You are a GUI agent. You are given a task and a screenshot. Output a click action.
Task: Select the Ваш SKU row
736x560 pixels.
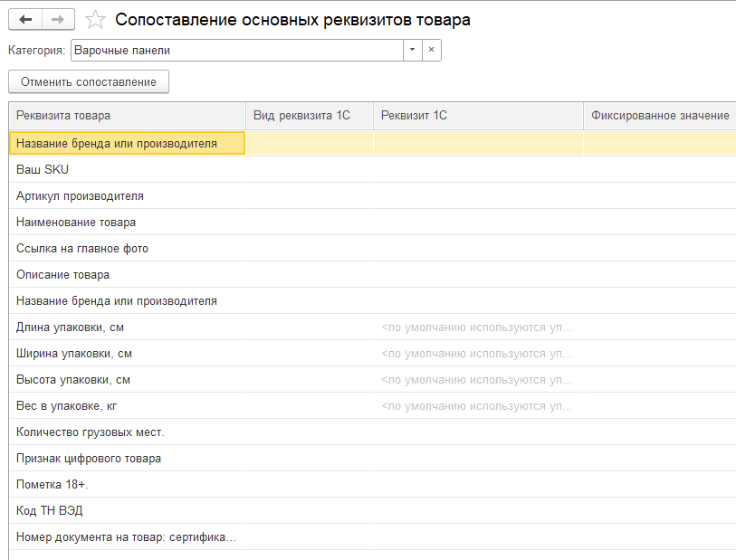click(x=373, y=169)
